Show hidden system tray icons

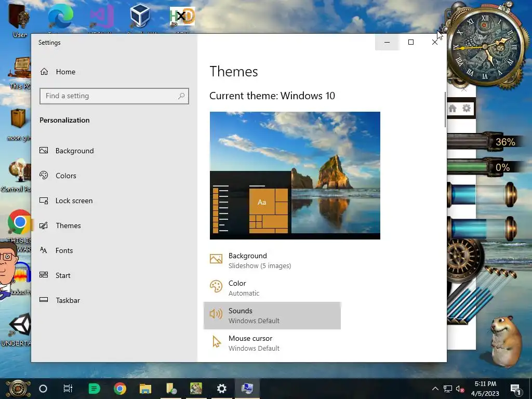pyautogui.click(x=435, y=389)
